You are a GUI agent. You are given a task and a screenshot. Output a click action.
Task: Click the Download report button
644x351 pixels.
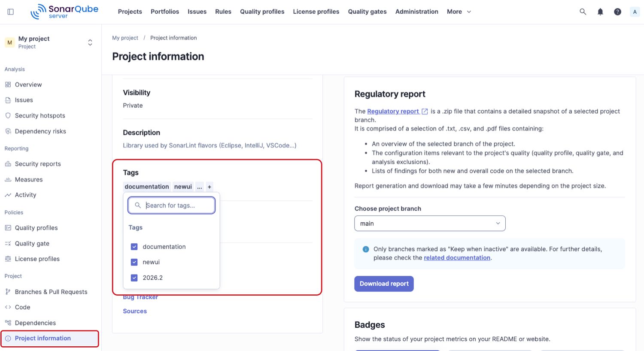click(383, 284)
